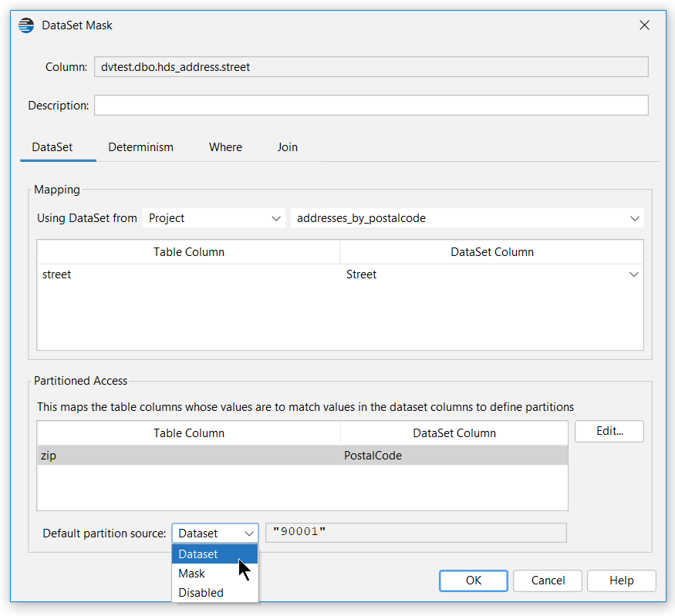Open the Using DataSet from Project dropdown

pos(214,218)
